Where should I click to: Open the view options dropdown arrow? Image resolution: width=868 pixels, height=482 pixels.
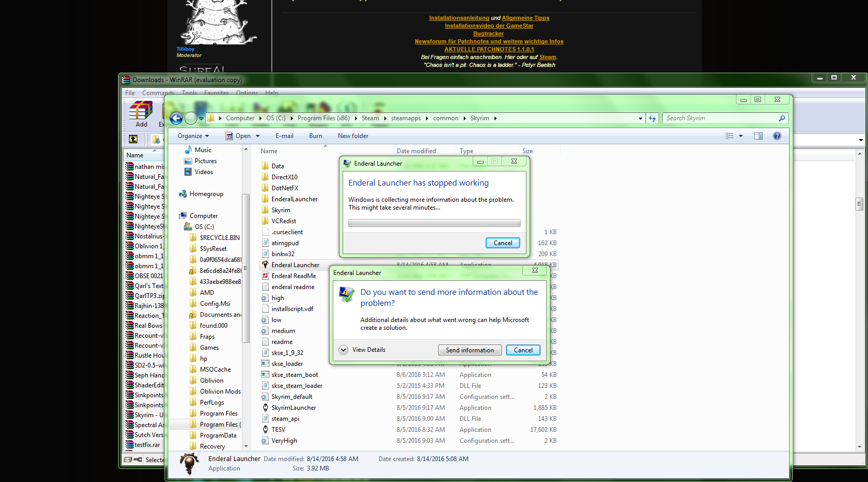pyautogui.click(x=741, y=136)
